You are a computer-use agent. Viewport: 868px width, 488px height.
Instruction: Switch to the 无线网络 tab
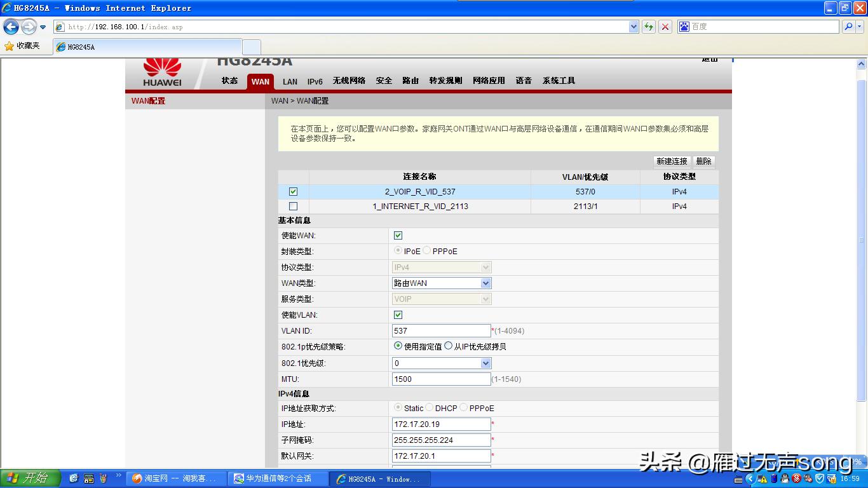[349, 81]
